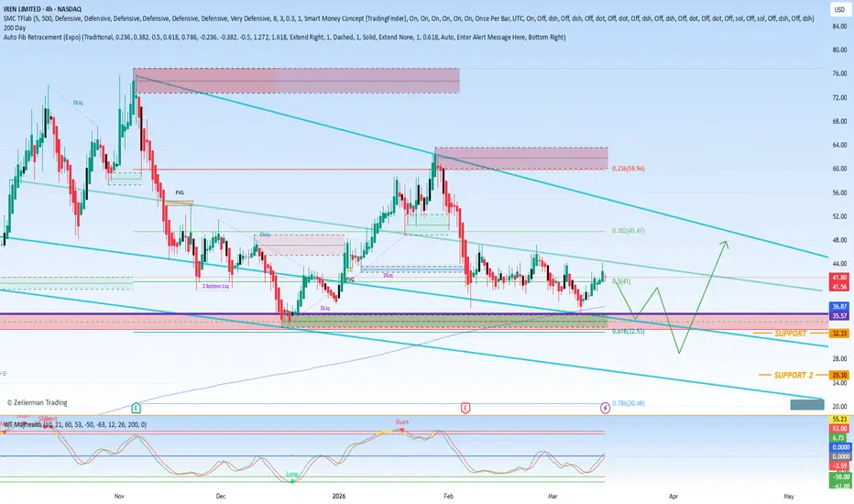Click the 2 Bottom Liq label
Image resolution: width=854 pixels, height=504 pixels.
(215, 286)
